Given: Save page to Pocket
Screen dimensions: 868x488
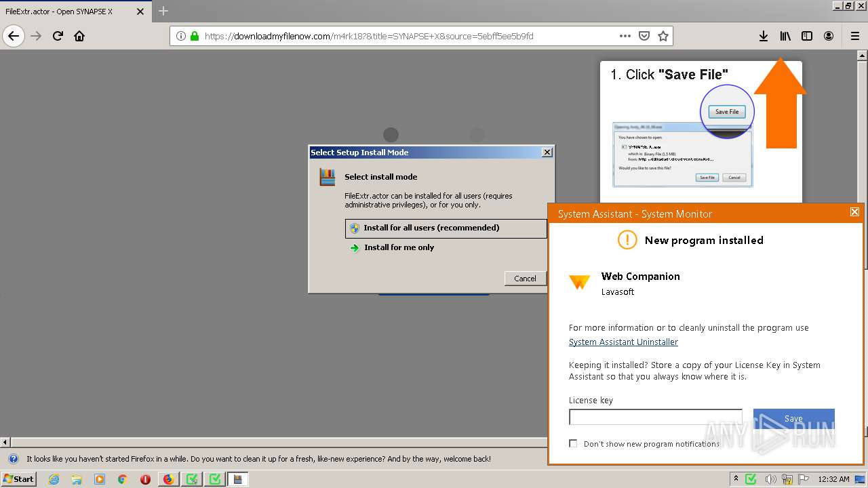Looking at the screenshot, I should (644, 36).
